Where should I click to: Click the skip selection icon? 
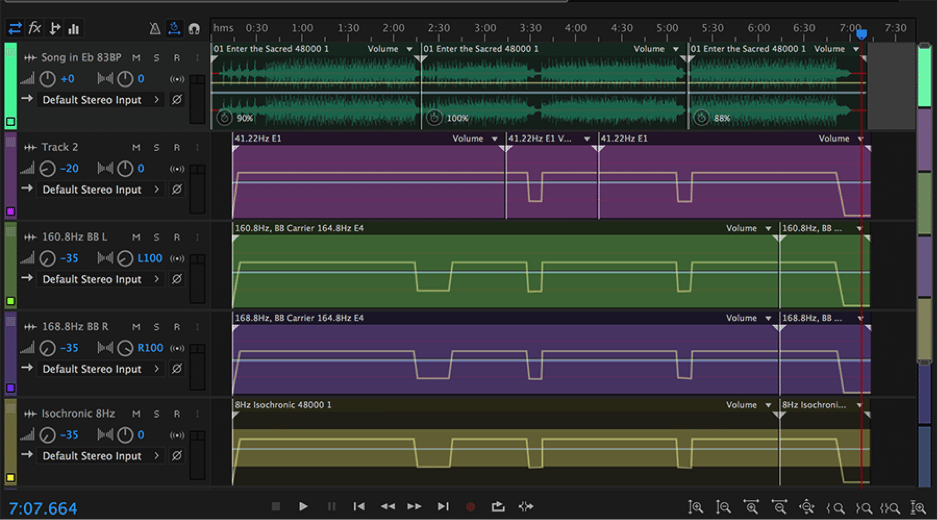(x=526, y=507)
